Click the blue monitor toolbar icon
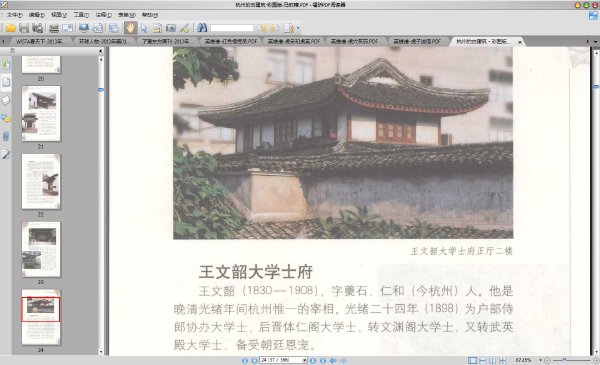The width and height of the screenshot is (600, 365). point(84,28)
